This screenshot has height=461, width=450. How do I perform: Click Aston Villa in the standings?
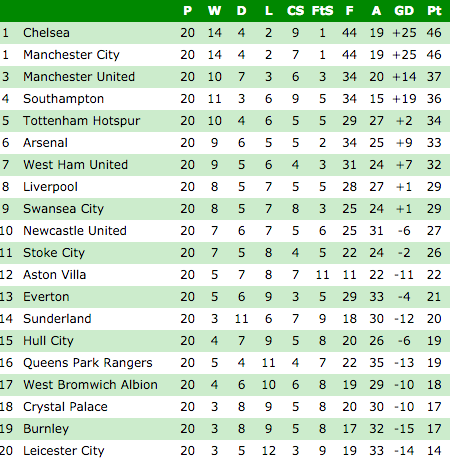(55, 275)
